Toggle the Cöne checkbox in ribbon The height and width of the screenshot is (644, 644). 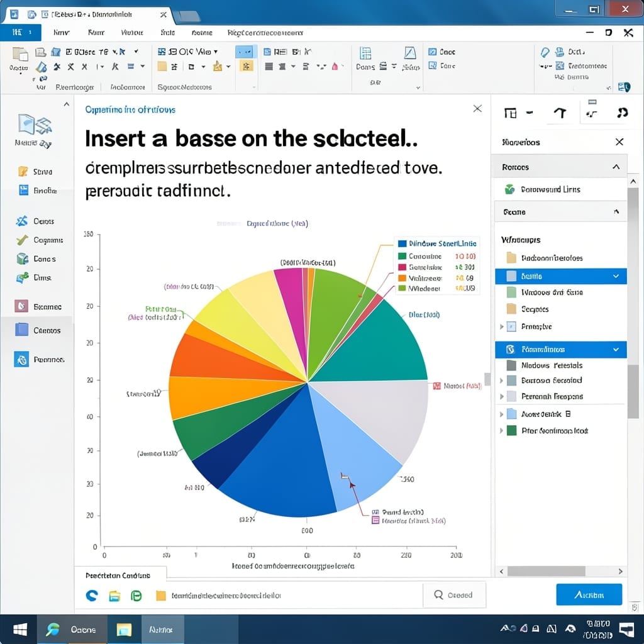coord(433,65)
